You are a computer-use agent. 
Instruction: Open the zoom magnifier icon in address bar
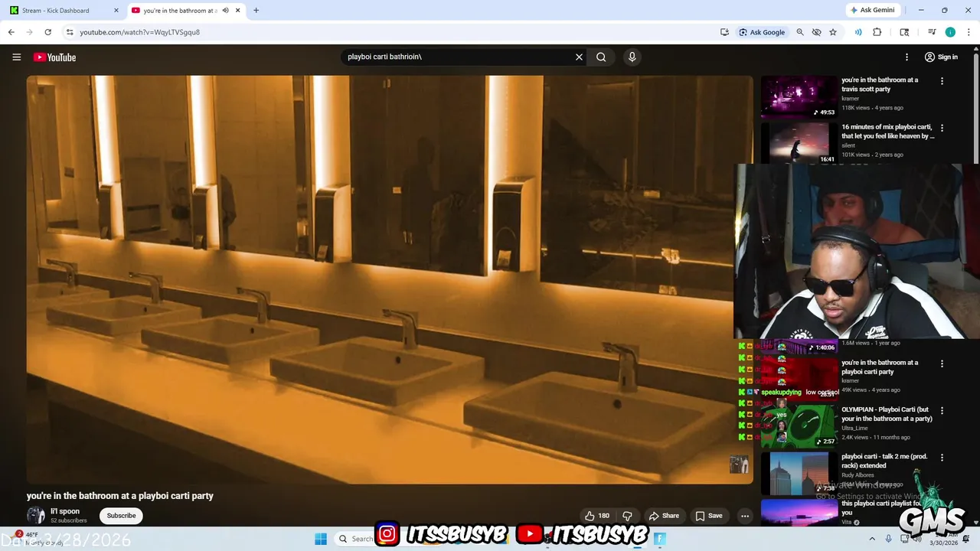point(800,32)
